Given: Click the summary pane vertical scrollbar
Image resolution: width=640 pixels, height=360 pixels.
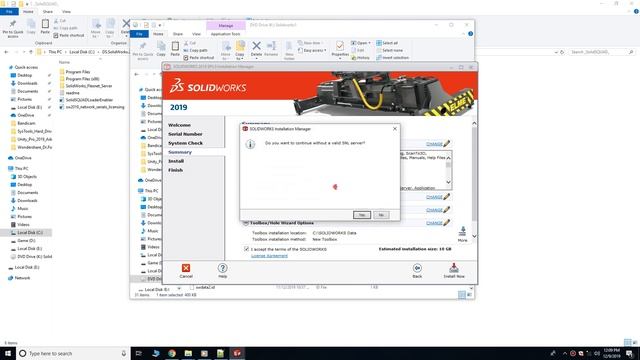Looking at the screenshot, I should tap(474, 180).
